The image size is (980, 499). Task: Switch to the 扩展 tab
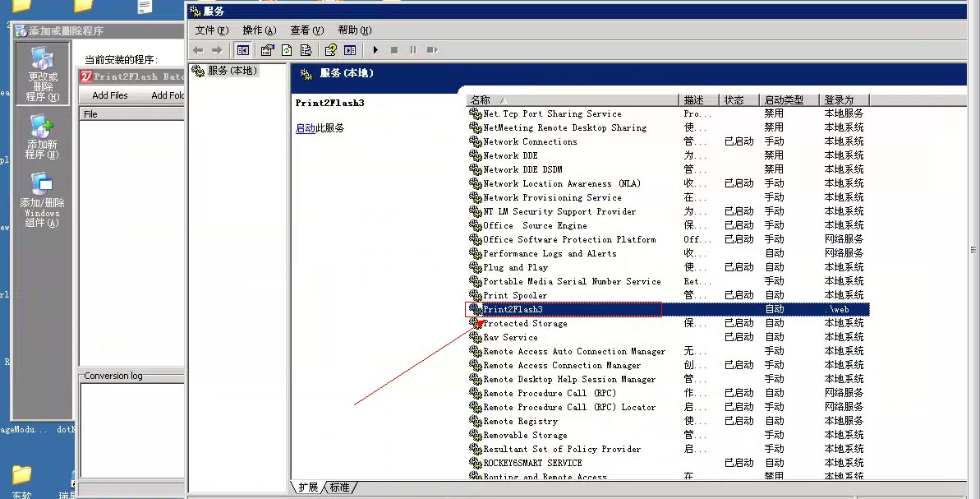click(308, 487)
